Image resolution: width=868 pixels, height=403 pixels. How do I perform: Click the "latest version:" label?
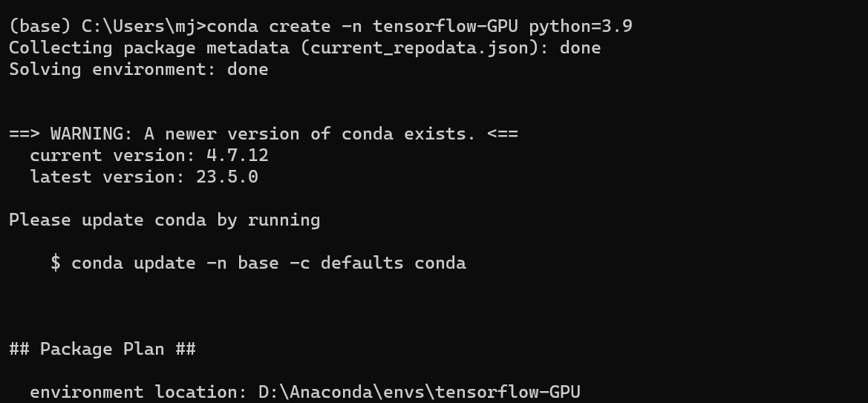pyautogui.click(x=108, y=177)
